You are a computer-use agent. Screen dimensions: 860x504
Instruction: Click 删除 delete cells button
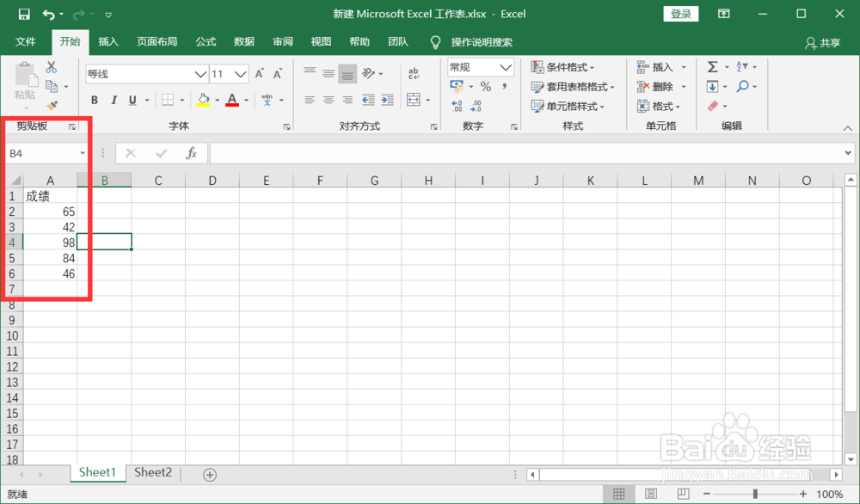click(655, 87)
